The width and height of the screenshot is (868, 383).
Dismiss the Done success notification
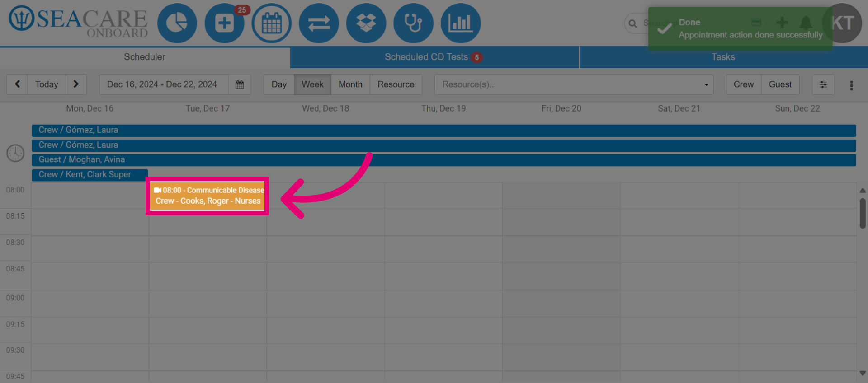[740, 28]
